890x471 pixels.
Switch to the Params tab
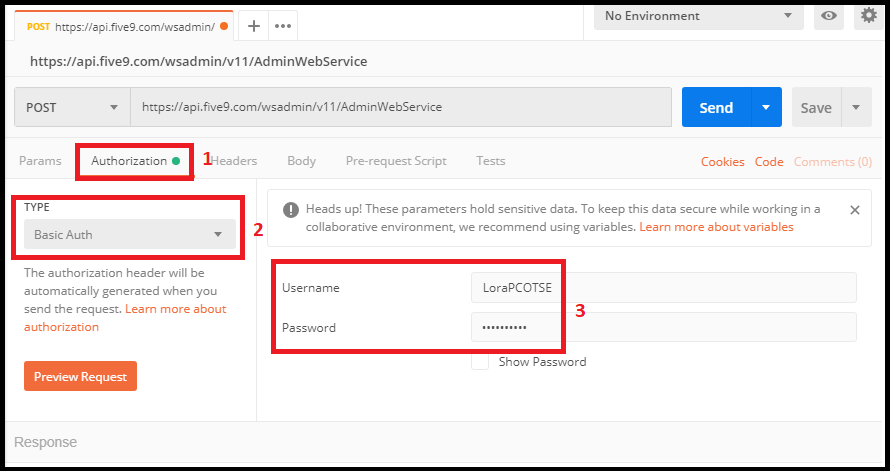(40, 161)
